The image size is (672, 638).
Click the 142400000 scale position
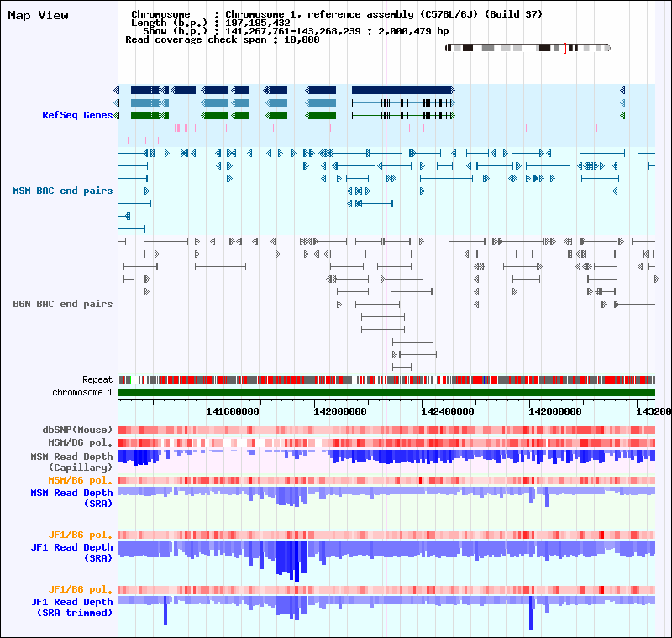448,411
